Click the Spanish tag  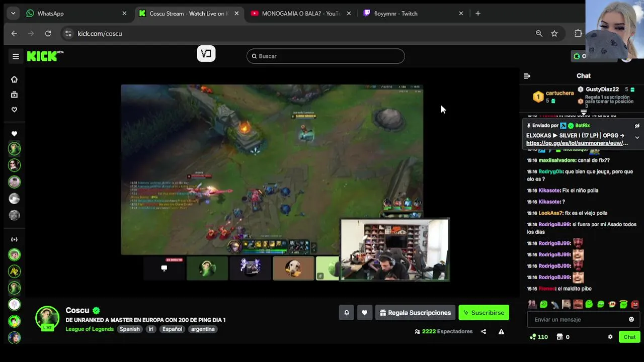[x=129, y=329]
